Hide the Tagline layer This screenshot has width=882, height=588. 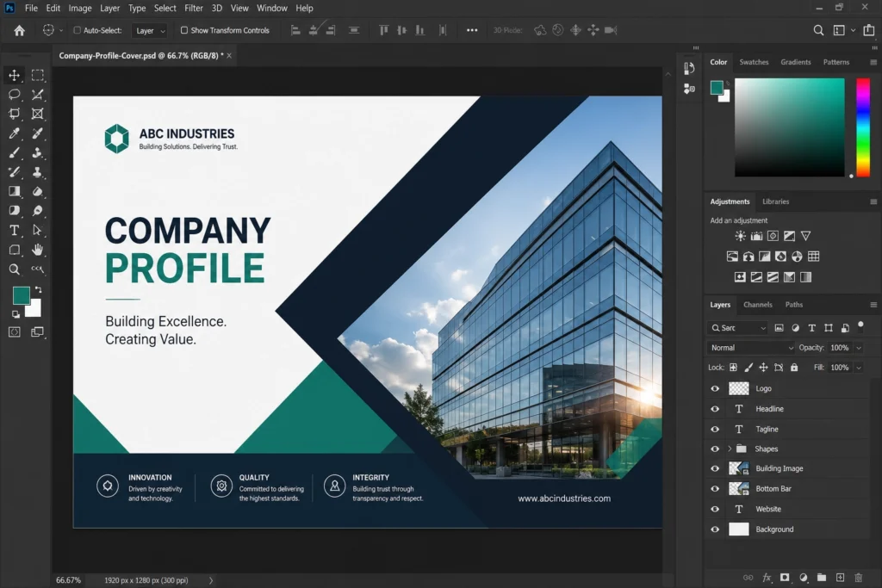click(x=715, y=429)
